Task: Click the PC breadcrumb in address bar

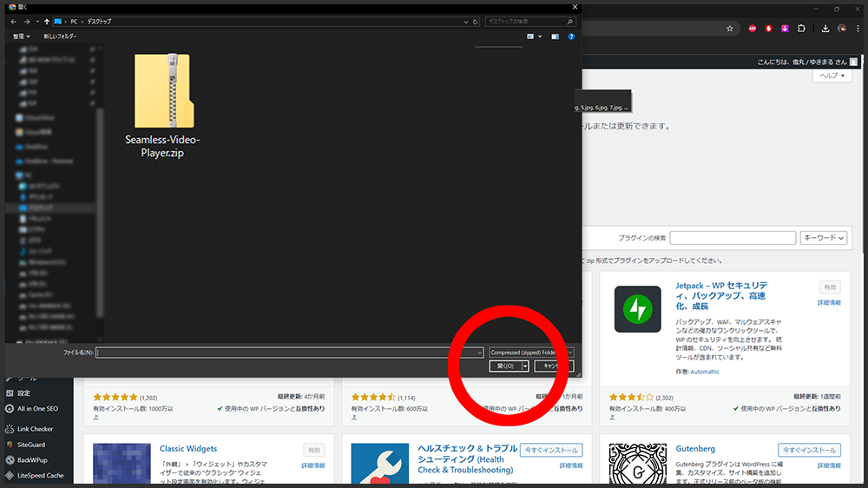Action: (74, 22)
